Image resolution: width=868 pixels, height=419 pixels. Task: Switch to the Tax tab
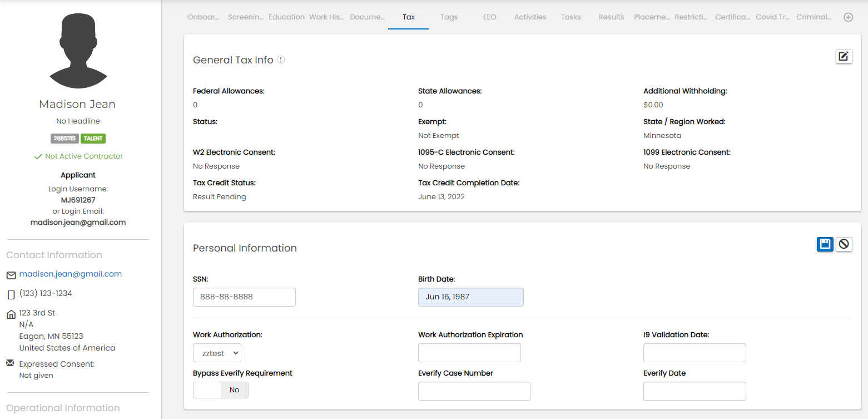(409, 17)
